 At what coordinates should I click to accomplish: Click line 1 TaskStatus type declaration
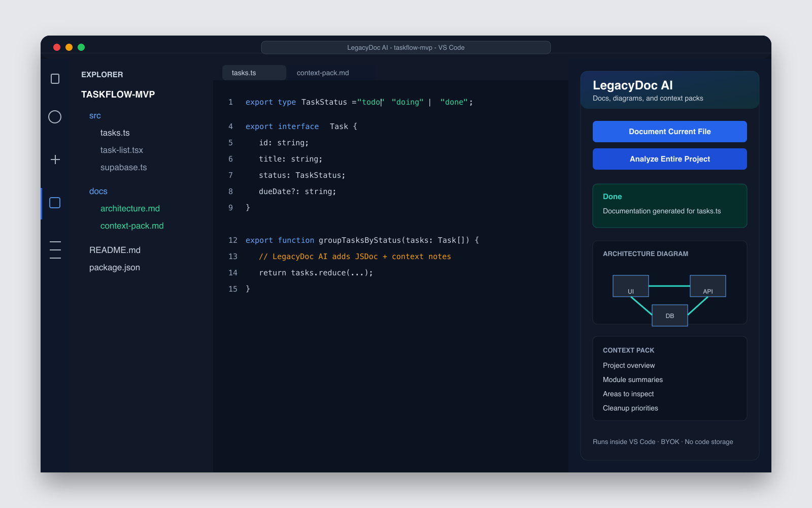pyautogui.click(x=359, y=102)
